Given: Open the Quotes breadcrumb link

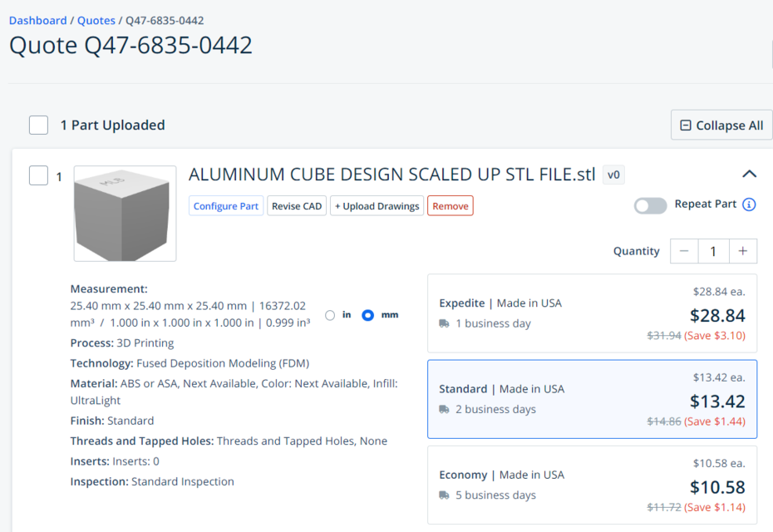Looking at the screenshot, I should click(x=96, y=20).
